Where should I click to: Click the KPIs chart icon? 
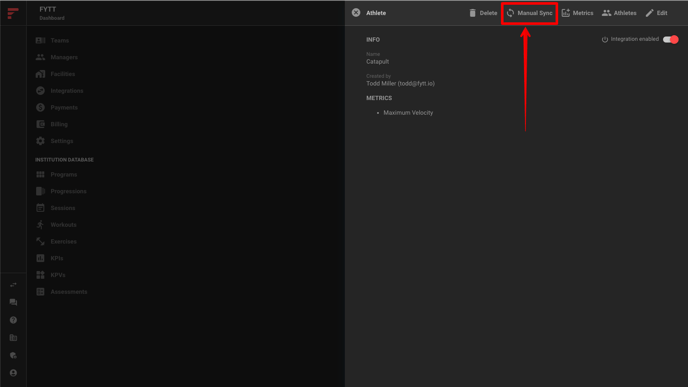click(40, 258)
